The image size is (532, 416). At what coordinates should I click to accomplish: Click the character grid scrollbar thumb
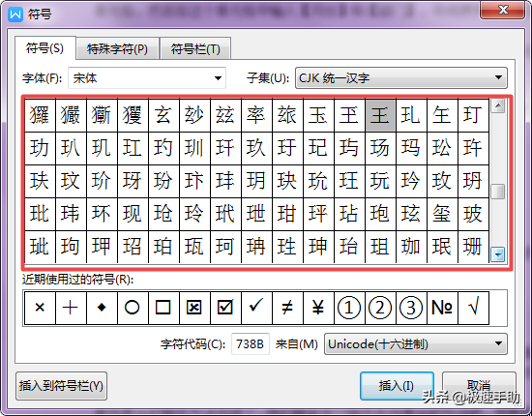(498, 192)
